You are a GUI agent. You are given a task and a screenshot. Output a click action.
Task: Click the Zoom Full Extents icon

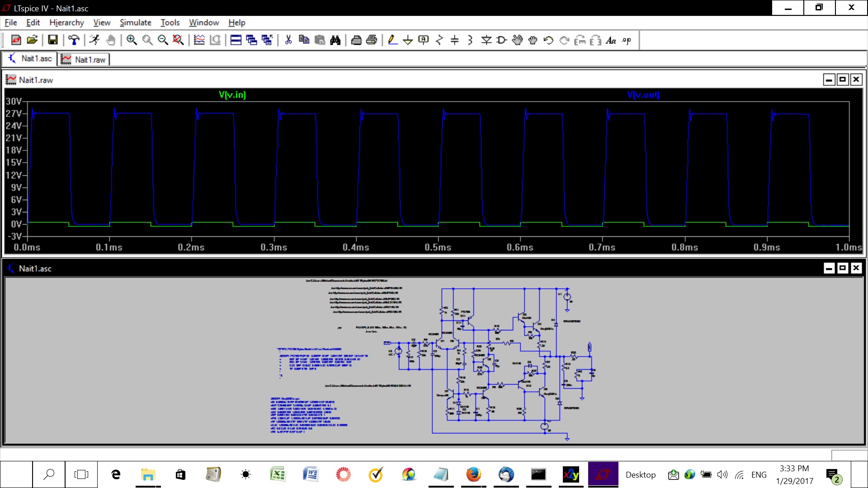click(179, 40)
